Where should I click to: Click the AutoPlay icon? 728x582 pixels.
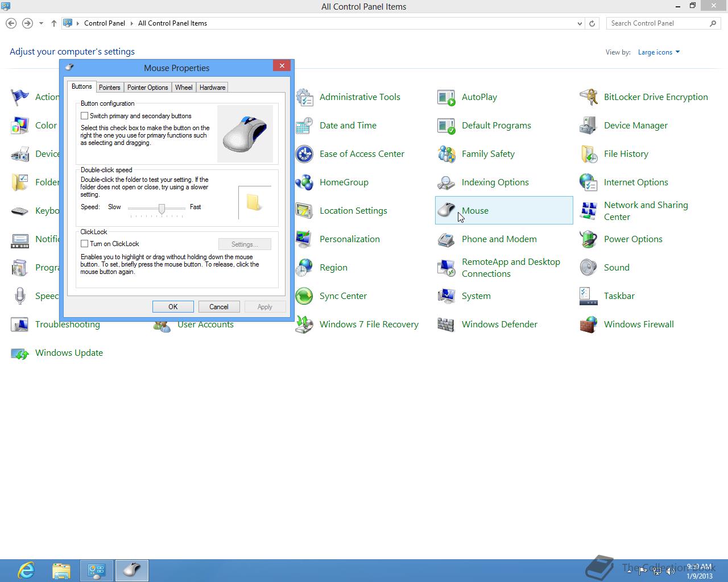pyautogui.click(x=446, y=97)
